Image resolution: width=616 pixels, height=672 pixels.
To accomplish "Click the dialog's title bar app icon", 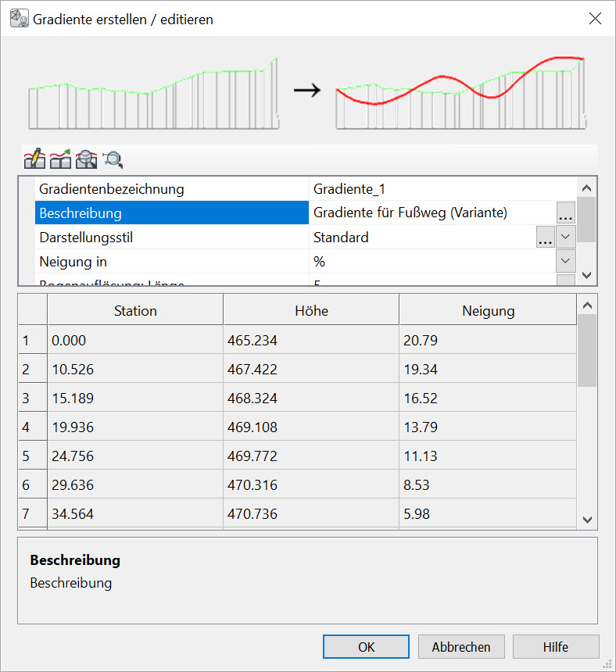I will point(19,19).
